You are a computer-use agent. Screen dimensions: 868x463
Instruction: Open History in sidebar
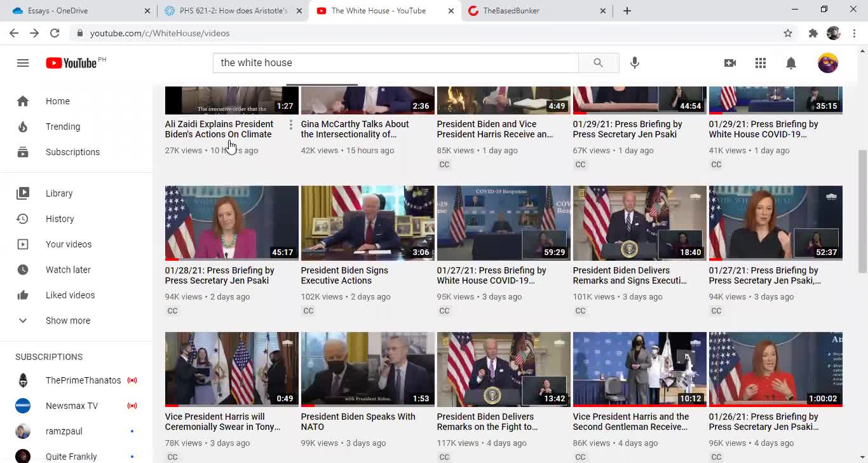[76, 219]
